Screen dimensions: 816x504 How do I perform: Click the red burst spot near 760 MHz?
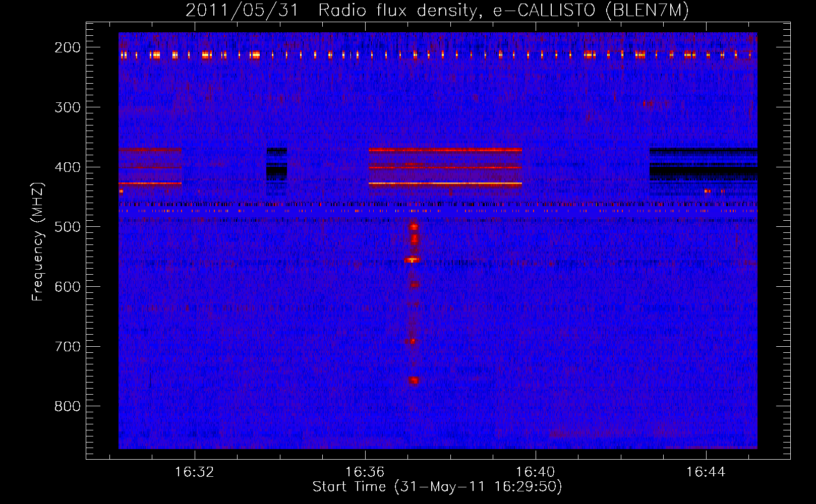pyautogui.click(x=414, y=381)
